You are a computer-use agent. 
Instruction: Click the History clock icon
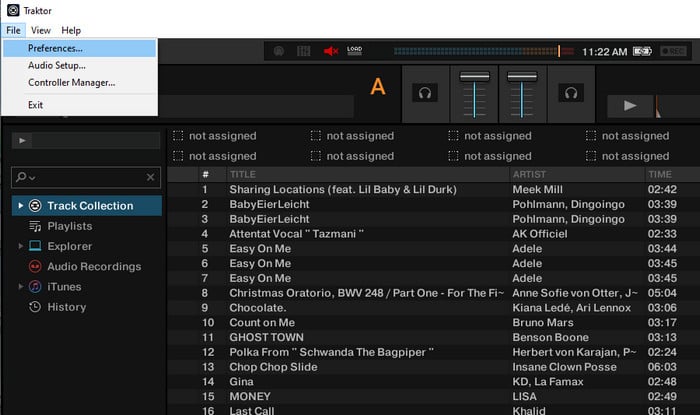coord(35,307)
